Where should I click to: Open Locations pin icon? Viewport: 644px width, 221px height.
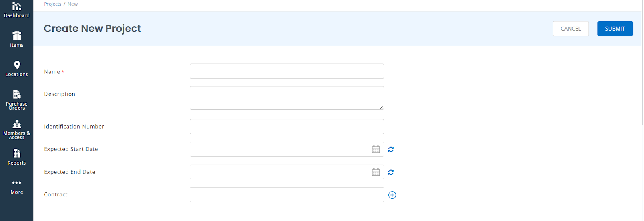click(17, 65)
